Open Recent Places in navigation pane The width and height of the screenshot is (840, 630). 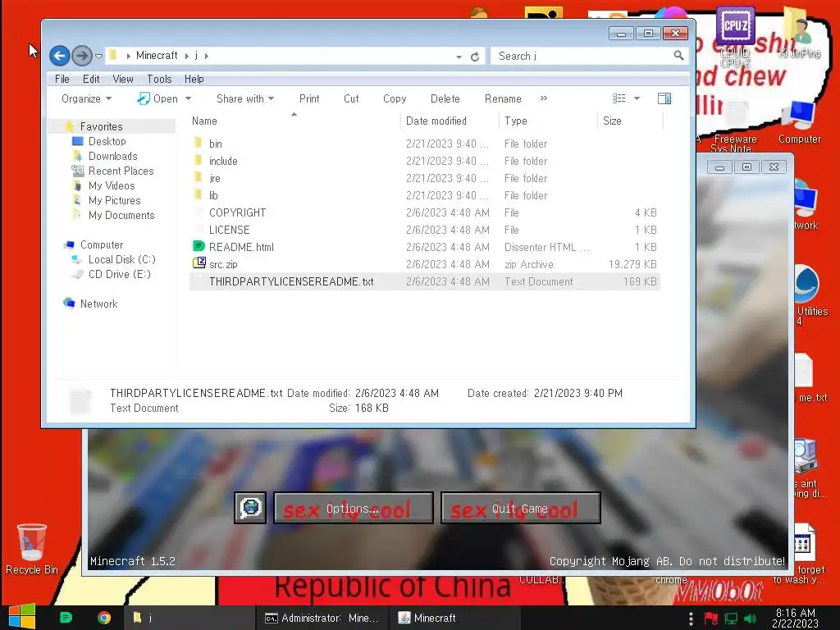pos(121,171)
